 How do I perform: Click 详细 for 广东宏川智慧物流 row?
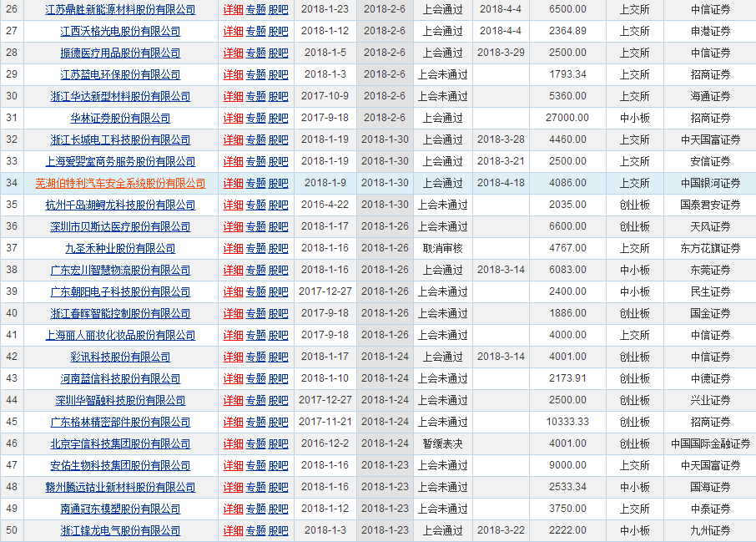point(234,271)
